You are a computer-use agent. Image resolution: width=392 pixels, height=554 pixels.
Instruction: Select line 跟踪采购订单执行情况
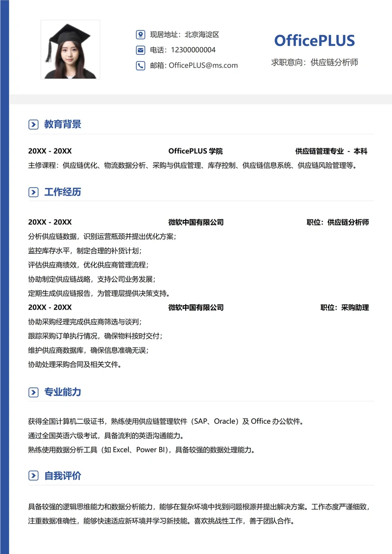(96, 336)
